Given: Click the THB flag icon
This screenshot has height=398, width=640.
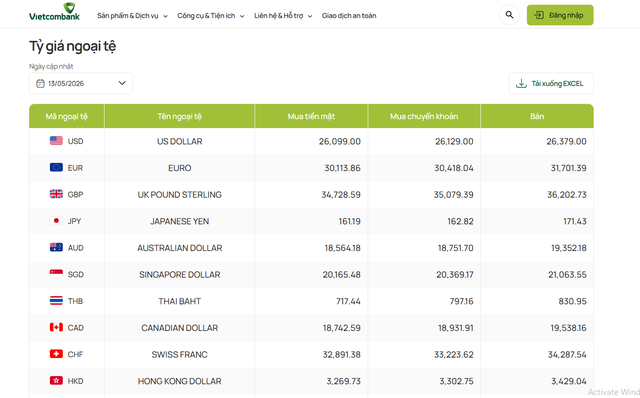Looking at the screenshot, I should click(56, 301).
